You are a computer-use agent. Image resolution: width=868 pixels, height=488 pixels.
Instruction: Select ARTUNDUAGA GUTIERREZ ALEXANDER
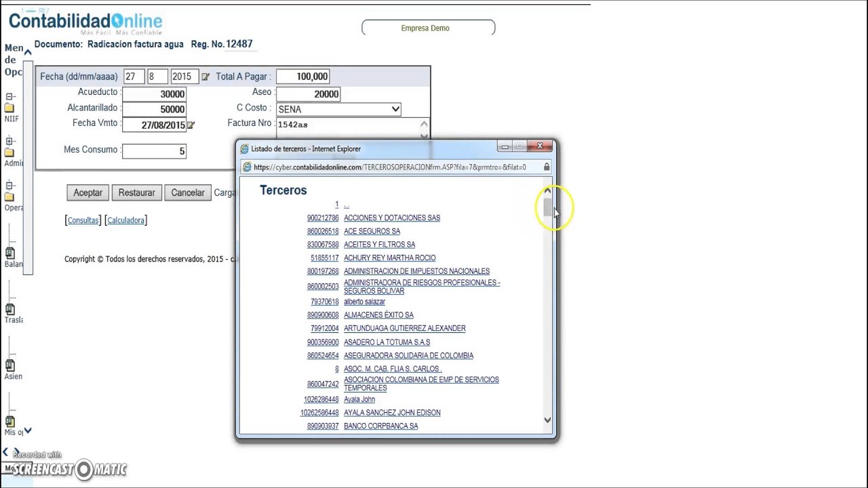[x=404, y=329]
